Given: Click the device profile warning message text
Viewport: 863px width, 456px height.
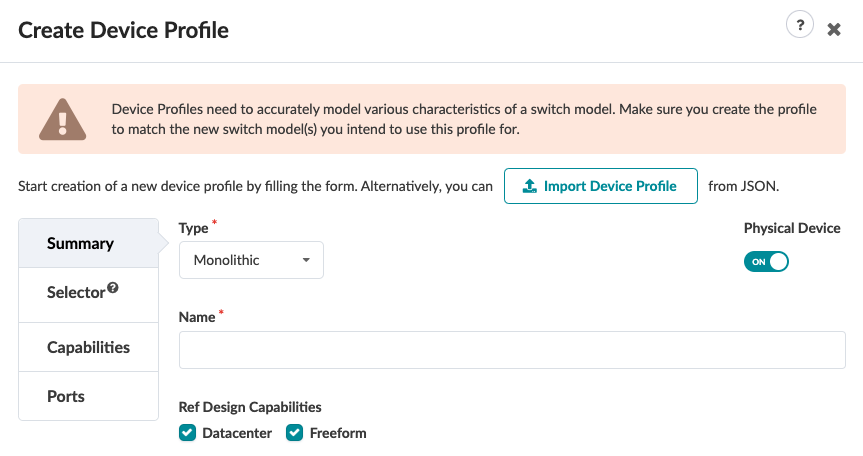Looking at the screenshot, I should click(x=464, y=119).
